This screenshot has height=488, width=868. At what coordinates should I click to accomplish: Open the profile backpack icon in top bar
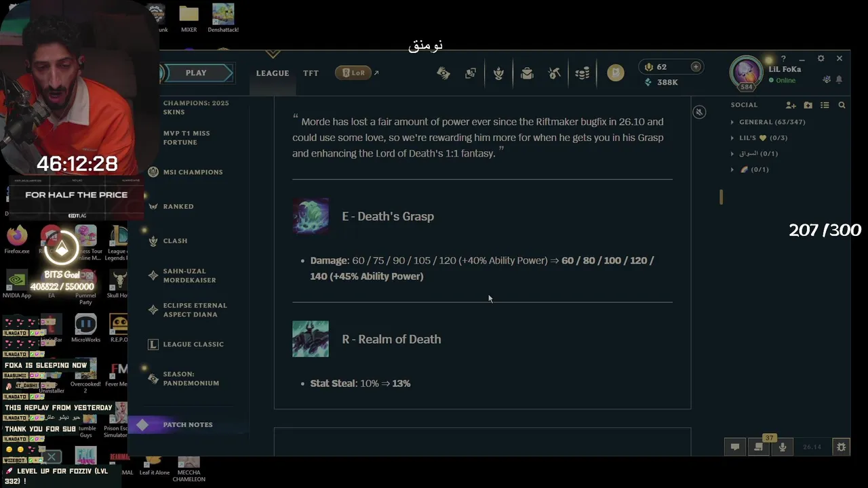(x=527, y=73)
